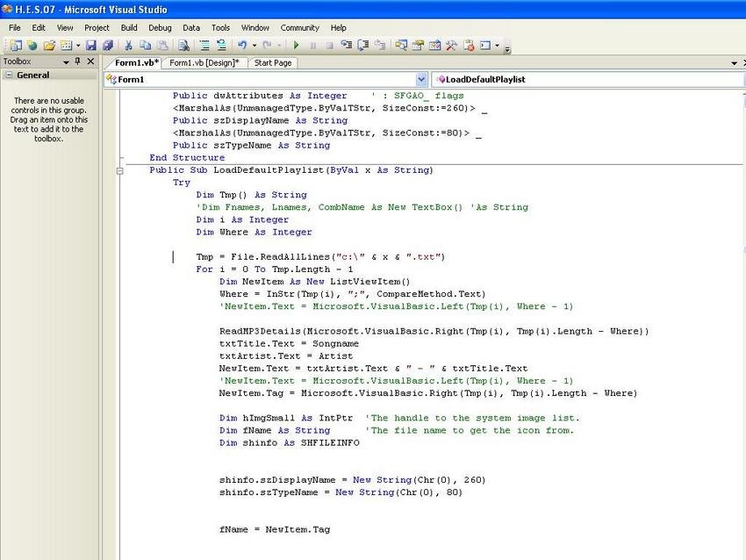Open the Redo history dropdown arrow
This screenshot has width=746, height=560.
[279, 46]
